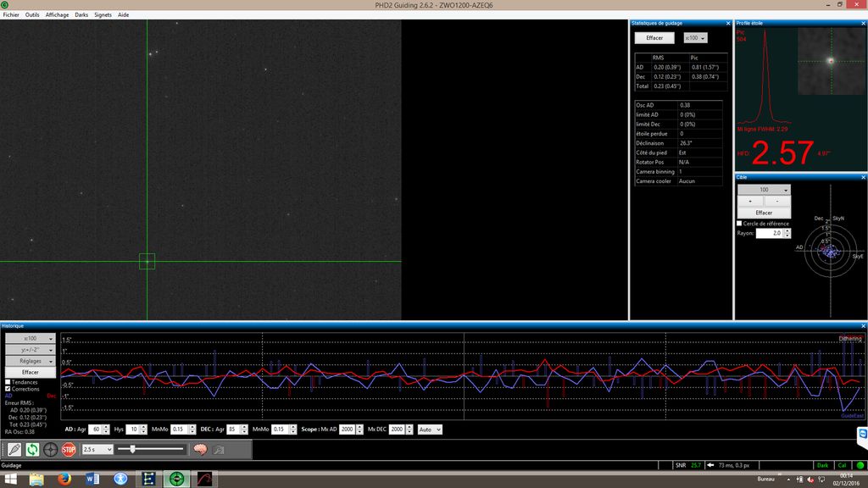Close the Profile étoile panel

[864, 23]
